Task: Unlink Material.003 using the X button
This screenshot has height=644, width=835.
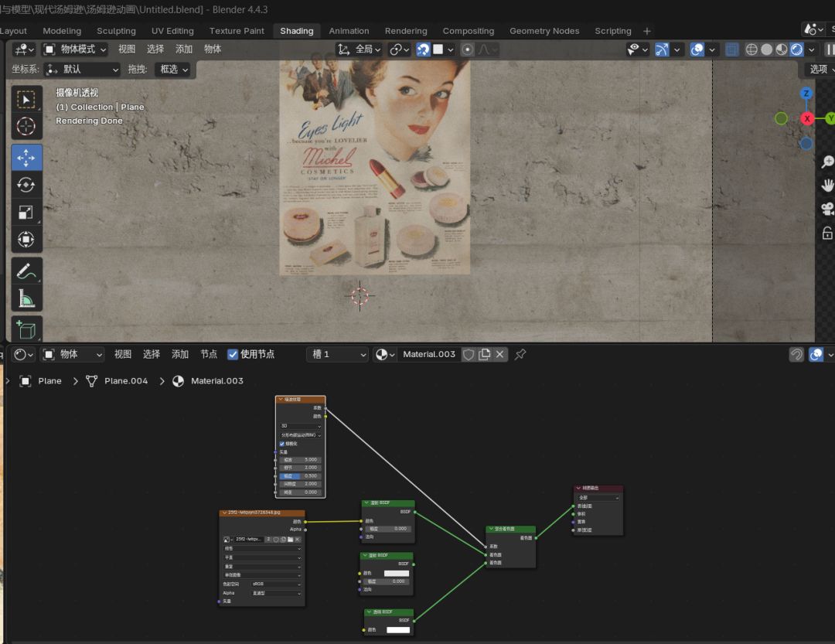Action: click(x=500, y=354)
